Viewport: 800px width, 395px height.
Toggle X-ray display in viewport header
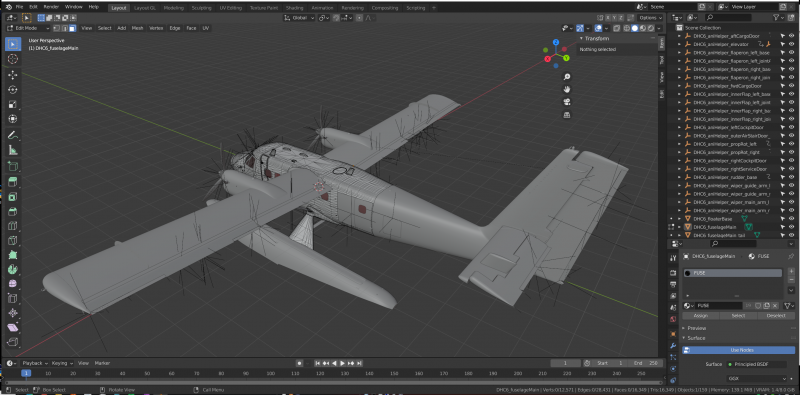[x=617, y=28]
